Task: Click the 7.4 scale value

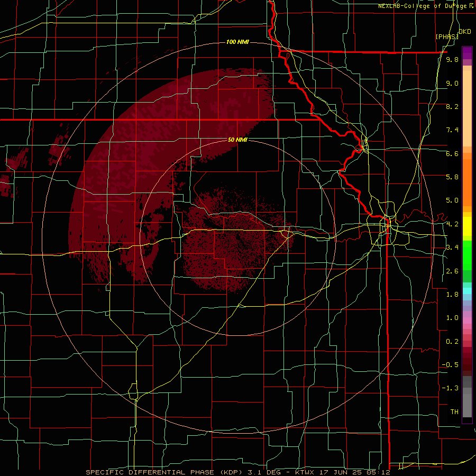Action: point(452,130)
